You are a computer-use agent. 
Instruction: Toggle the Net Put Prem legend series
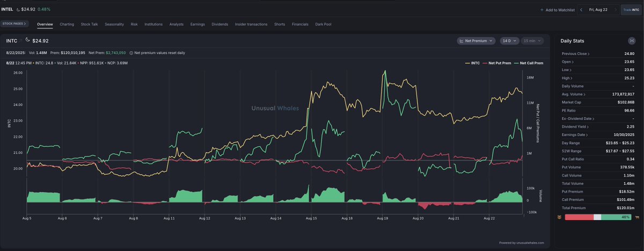coord(497,63)
